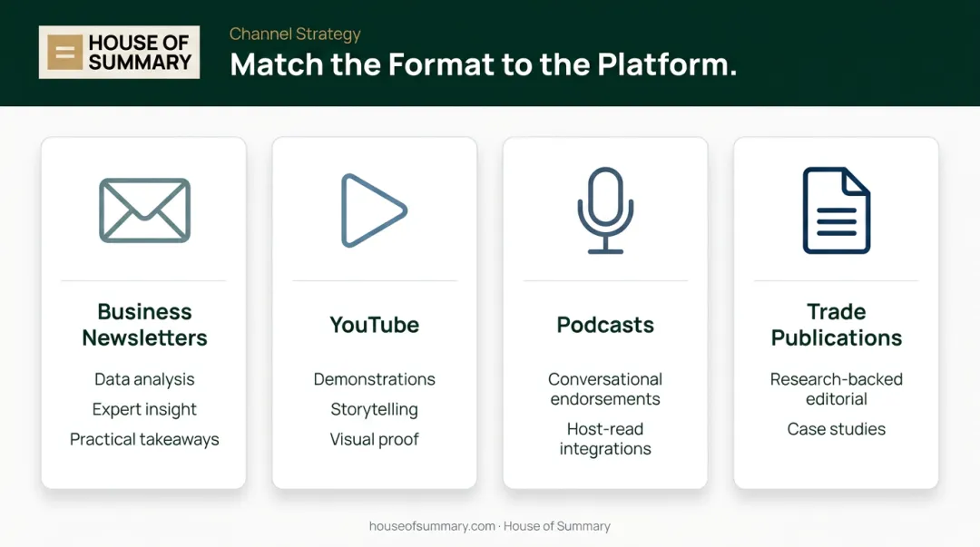Click the 'Podcasts' card title
980x547 pixels.
[605, 325]
